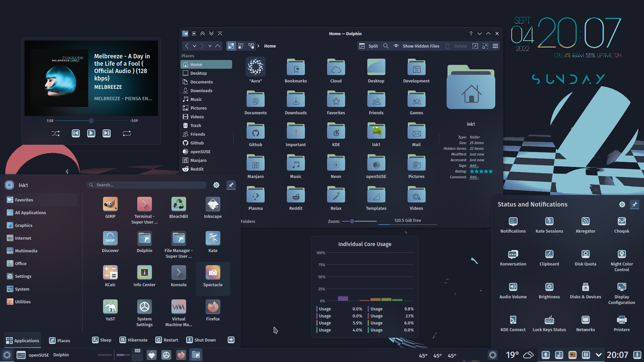Screen dimensions: 644x362
Task: Play the current track in media player
Action: tap(91, 133)
